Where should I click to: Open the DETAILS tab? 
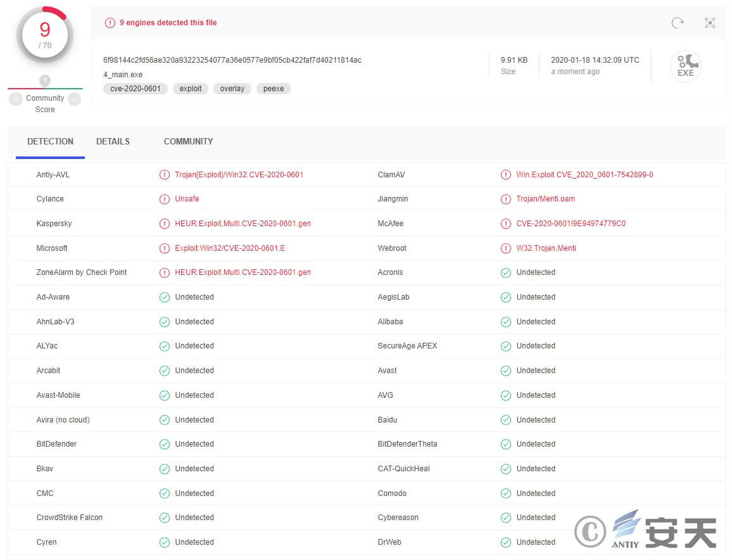(x=113, y=141)
